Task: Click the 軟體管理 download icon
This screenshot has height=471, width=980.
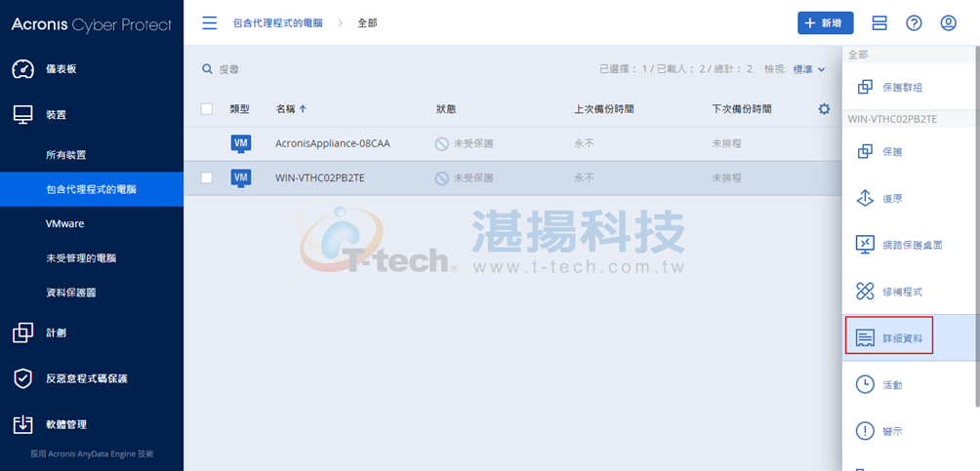Action: click(x=22, y=424)
